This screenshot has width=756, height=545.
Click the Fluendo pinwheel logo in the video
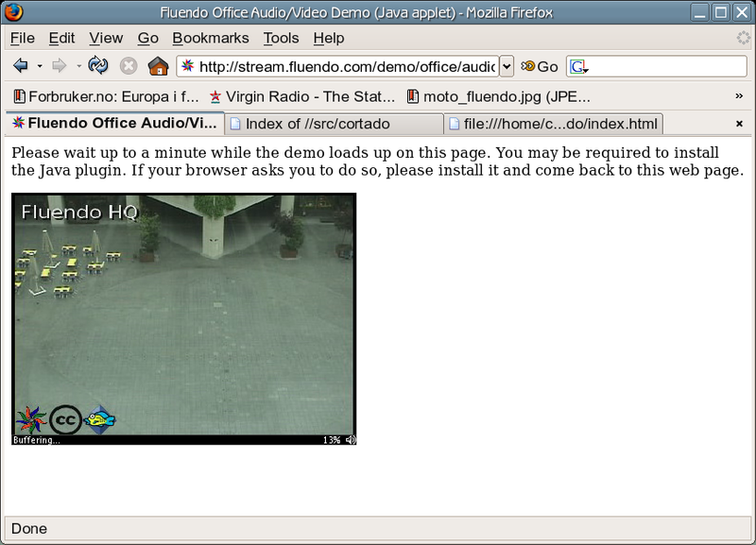tap(31, 419)
